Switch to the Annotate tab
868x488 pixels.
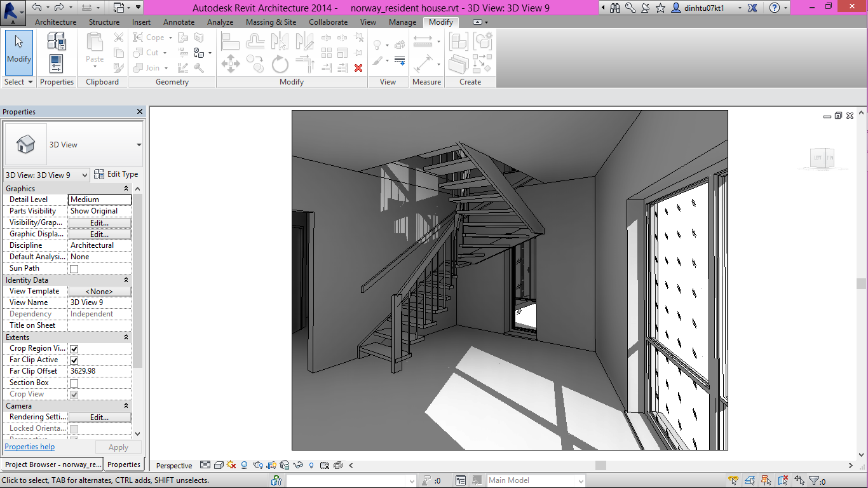179,22
